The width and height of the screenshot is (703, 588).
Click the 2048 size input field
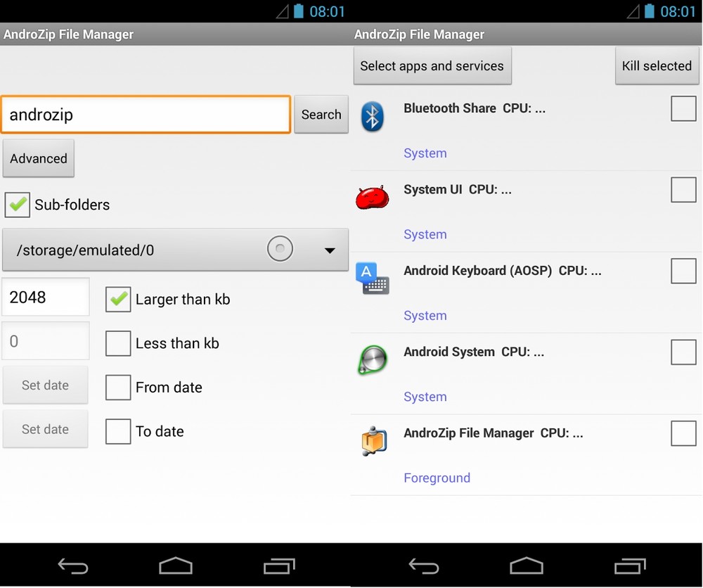[x=46, y=297]
